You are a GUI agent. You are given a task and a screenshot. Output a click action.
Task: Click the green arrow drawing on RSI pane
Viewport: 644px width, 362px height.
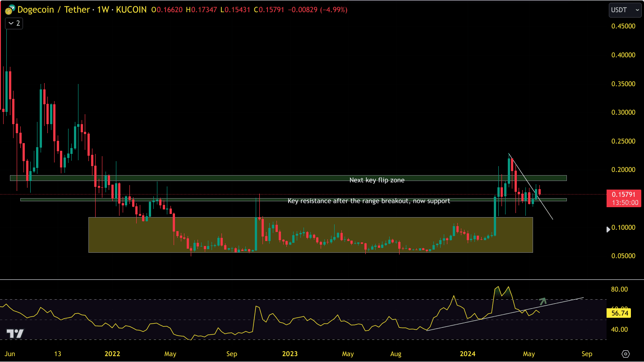543,302
